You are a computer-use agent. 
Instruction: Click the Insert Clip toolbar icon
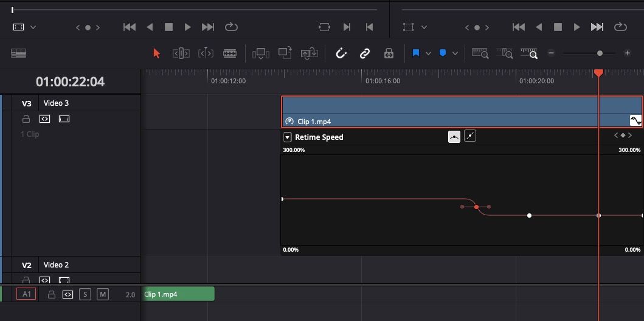pos(260,53)
